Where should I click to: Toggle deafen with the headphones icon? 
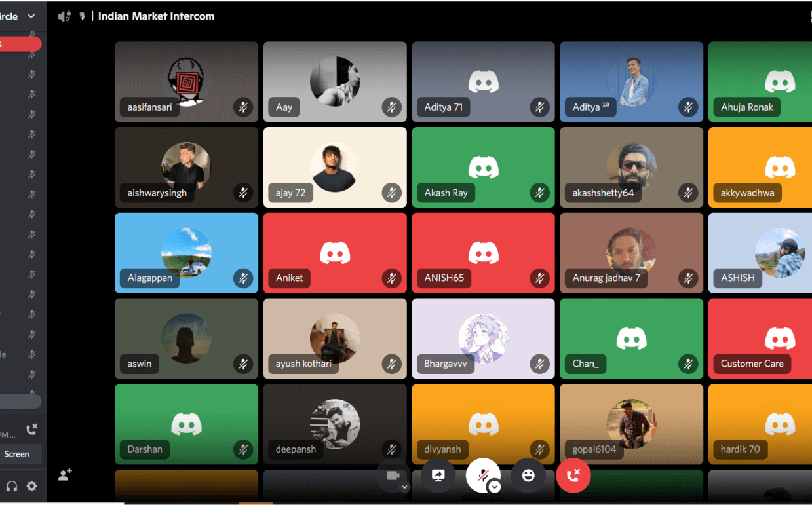(x=12, y=486)
